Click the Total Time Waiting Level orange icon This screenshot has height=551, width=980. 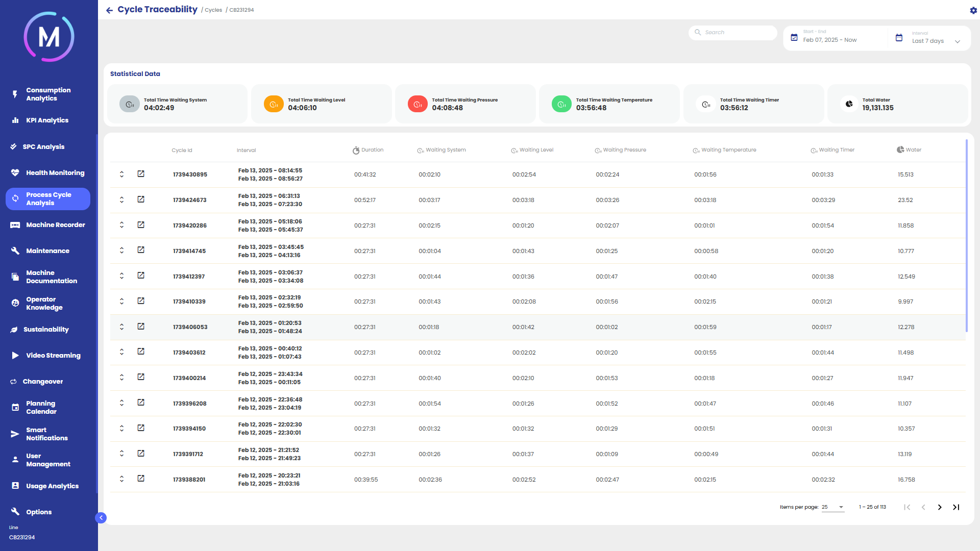[x=273, y=104]
